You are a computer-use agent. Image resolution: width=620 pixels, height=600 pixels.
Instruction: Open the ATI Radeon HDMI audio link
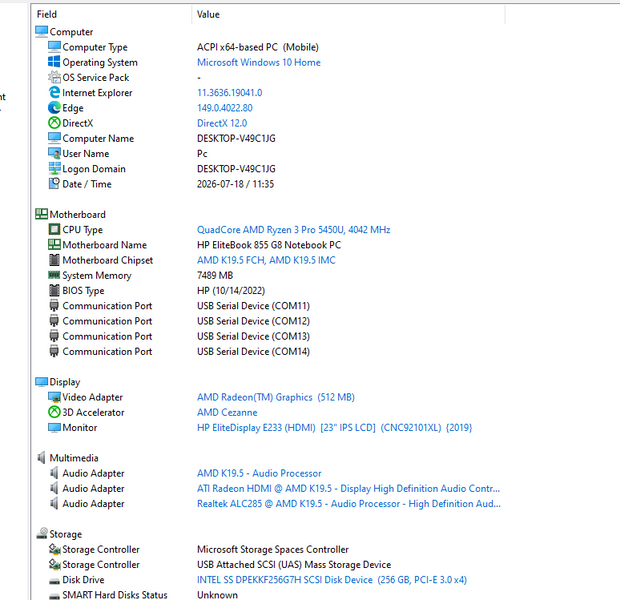pyautogui.click(x=348, y=488)
